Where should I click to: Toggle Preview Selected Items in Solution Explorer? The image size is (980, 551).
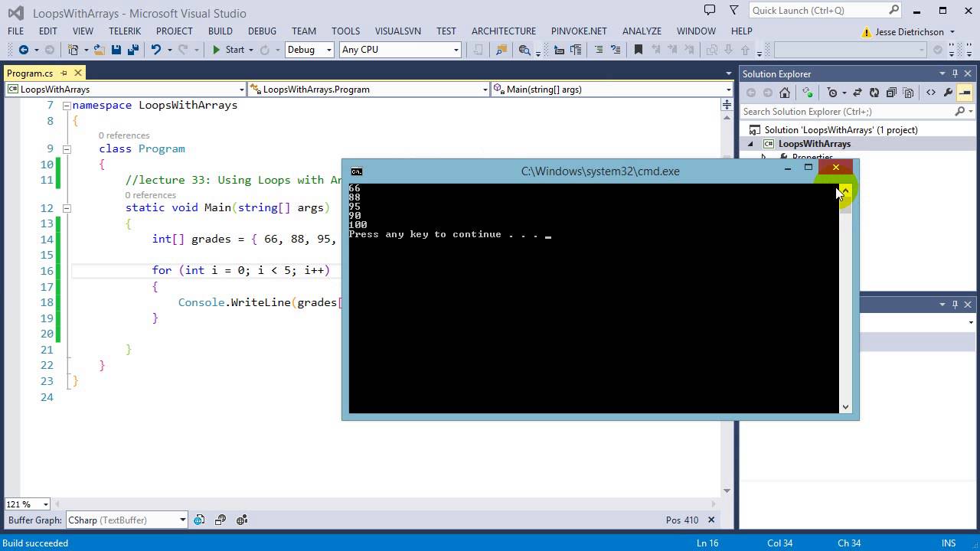pos(965,93)
